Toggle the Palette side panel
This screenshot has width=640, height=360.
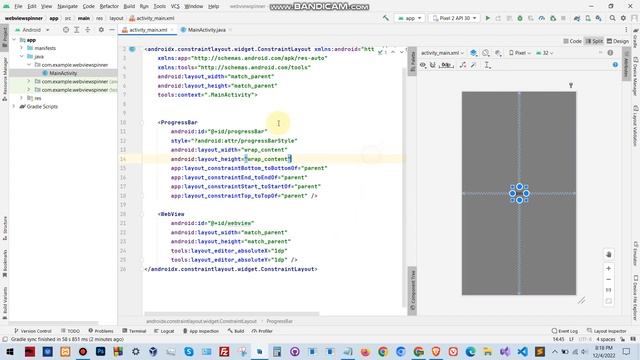[x=412, y=61]
